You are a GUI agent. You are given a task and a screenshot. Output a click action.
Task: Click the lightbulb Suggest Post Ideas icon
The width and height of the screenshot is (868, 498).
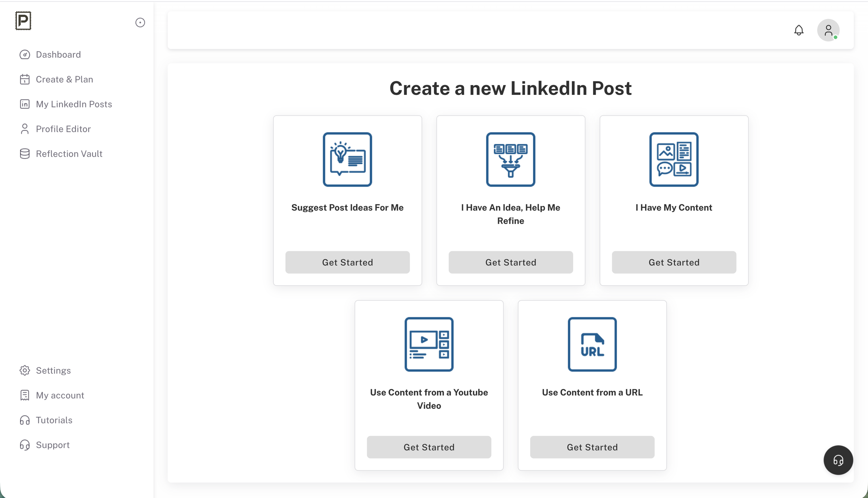coord(347,159)
